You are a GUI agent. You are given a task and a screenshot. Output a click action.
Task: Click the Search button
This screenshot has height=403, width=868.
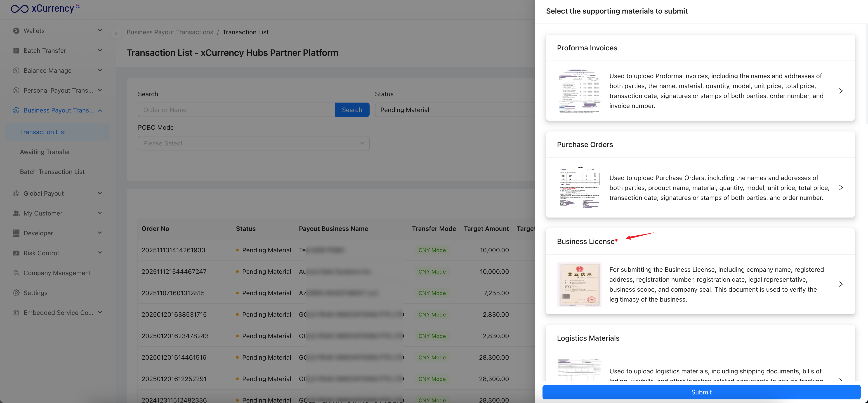point(352,110)
